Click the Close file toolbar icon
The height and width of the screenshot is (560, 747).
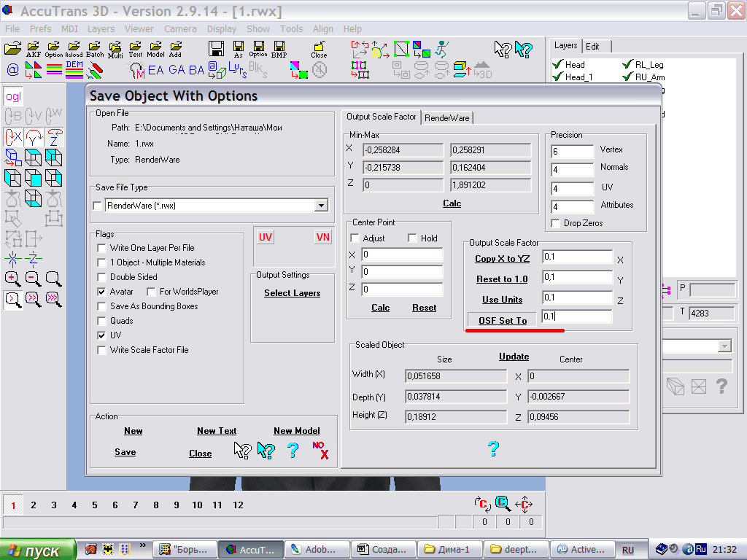point(319,50)
